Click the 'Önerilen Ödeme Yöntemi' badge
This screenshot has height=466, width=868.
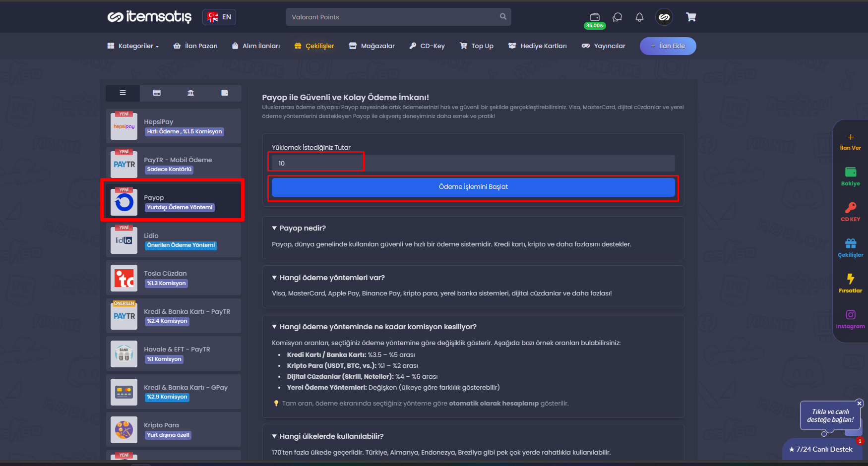181,245
